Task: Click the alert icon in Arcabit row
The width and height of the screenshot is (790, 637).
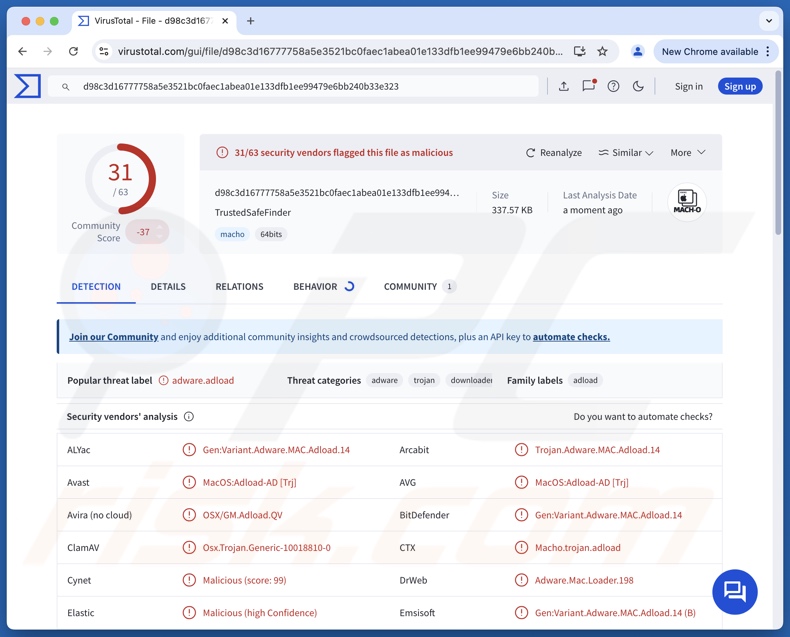Action: coord(521,450)
